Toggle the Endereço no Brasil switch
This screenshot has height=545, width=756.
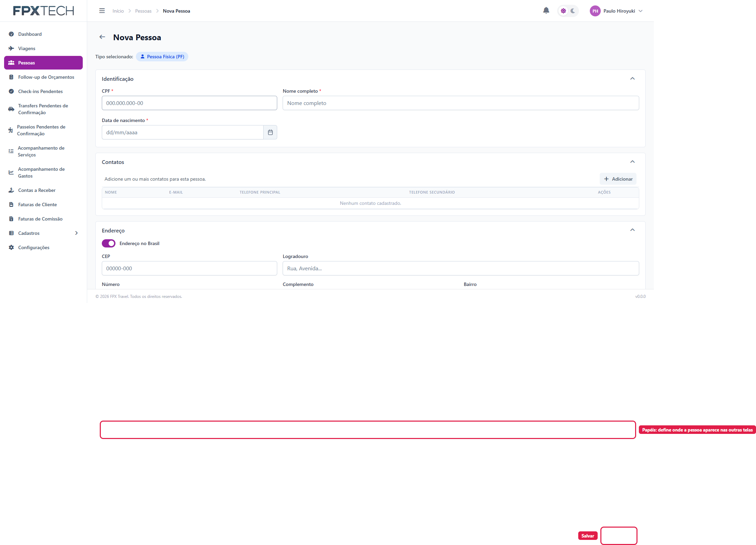coord(109,243)
